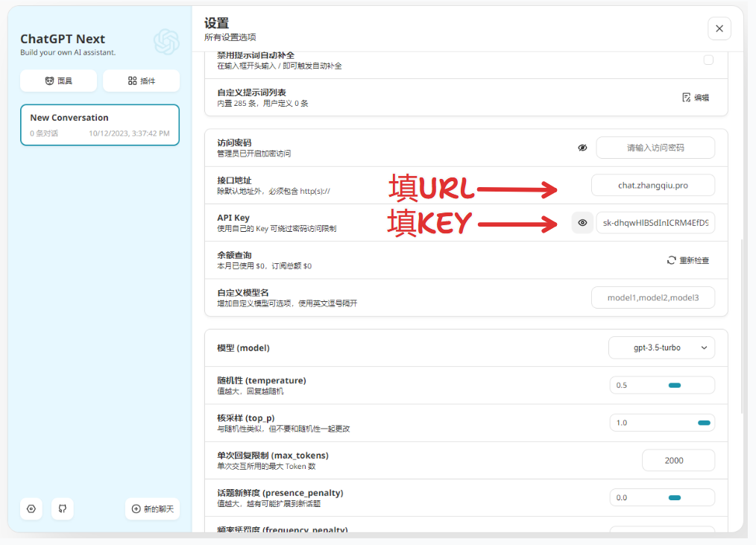Screen dimensions: 756x545
Task: Toggle API Key visibility eye icon
Action: 582,222
